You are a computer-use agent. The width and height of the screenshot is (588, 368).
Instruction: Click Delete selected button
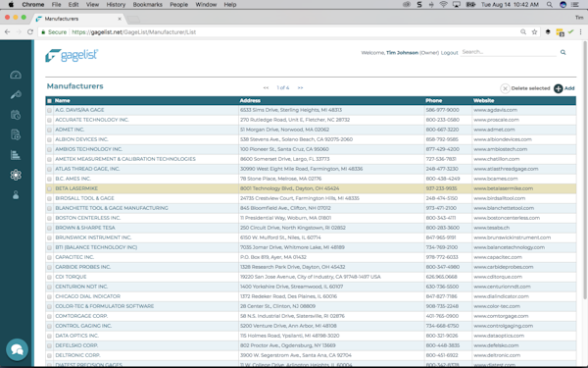(530, 88)
